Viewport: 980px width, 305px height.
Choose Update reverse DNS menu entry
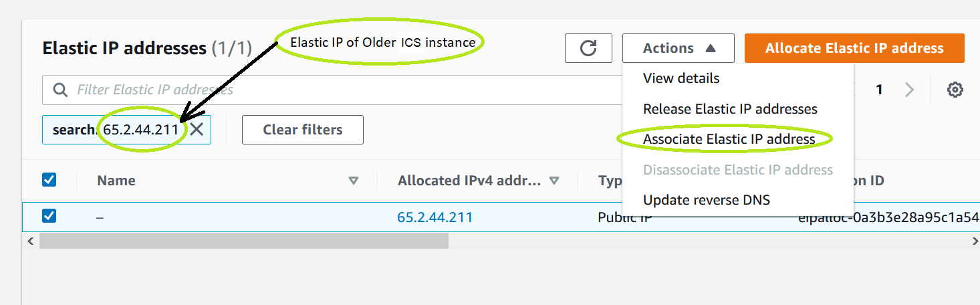(707, 200)
